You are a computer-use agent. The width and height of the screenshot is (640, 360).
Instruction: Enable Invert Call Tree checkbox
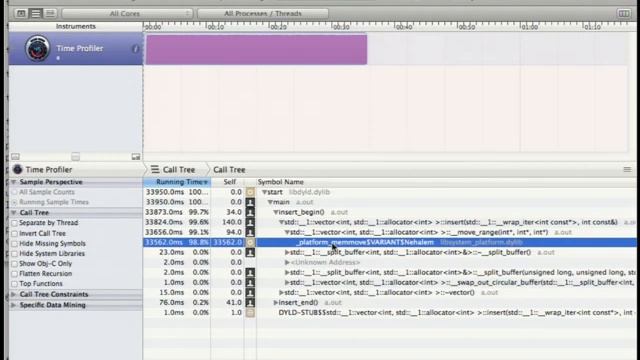pyautogui.click(x=15, y=233)
